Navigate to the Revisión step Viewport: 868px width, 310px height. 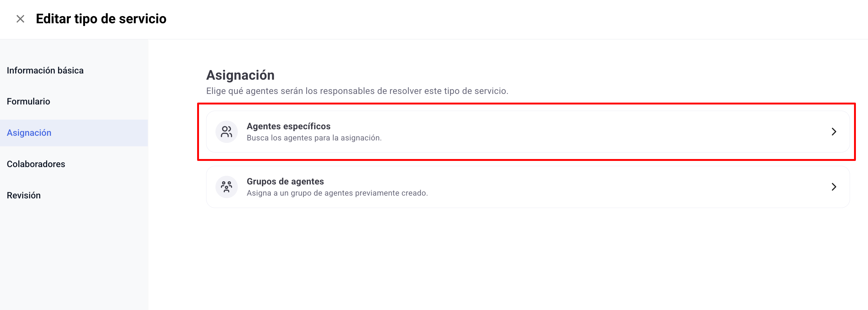pos(24,195)
